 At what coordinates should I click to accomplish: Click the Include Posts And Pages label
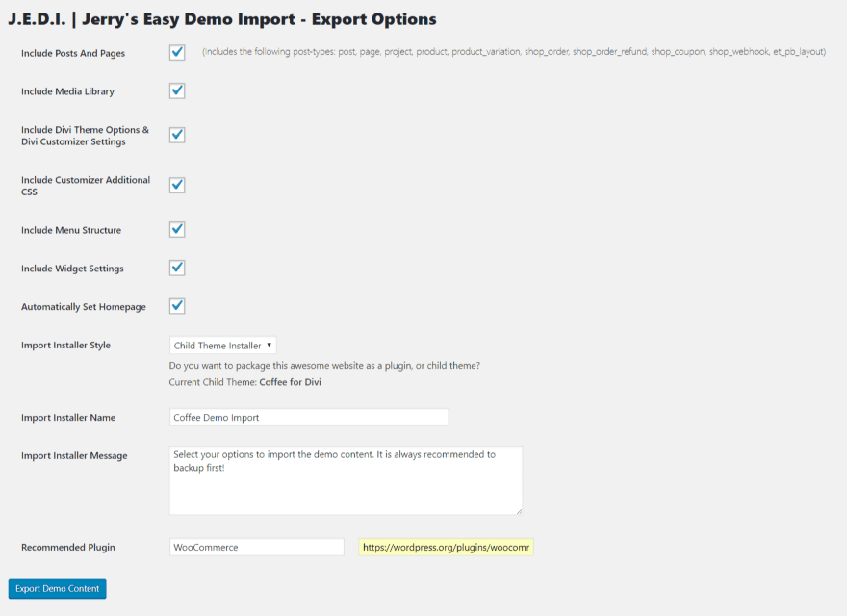coord(73,53)
